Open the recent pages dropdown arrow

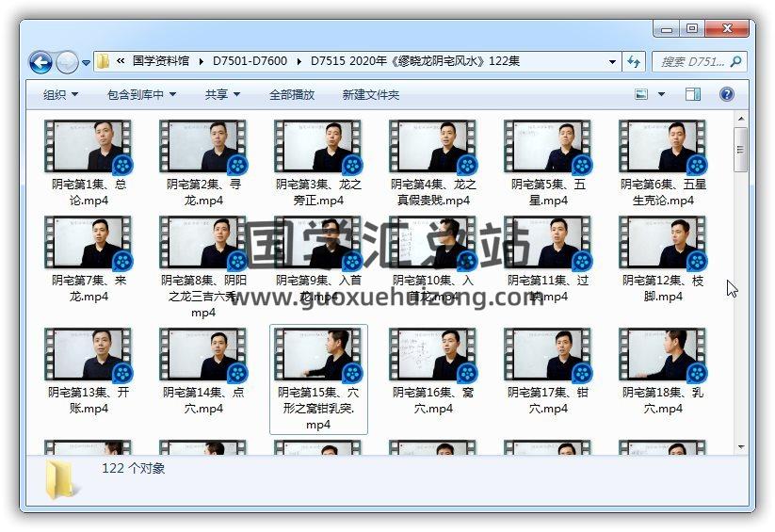click(86, 63)
